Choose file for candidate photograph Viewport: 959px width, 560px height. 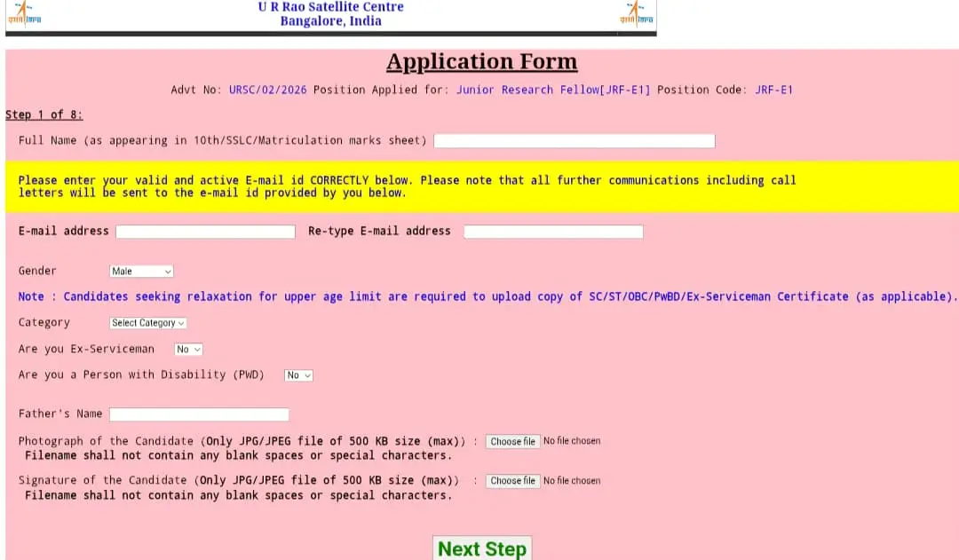point(512,441)
